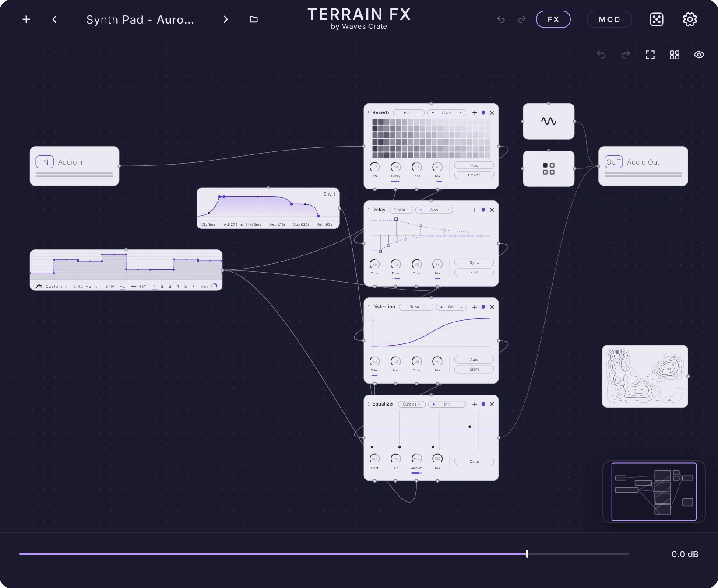Select the four-squares grid node
The height and width of the screenshot is (588, 718).
[549, 168]
